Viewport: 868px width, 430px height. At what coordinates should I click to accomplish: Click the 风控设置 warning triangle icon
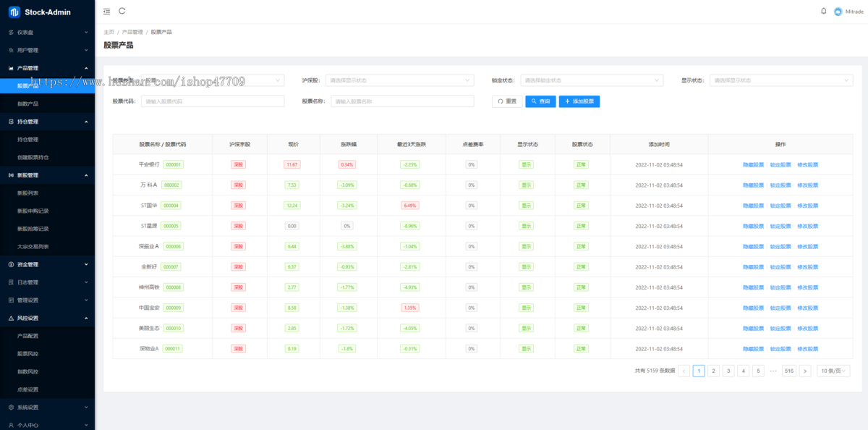[11, 318]
